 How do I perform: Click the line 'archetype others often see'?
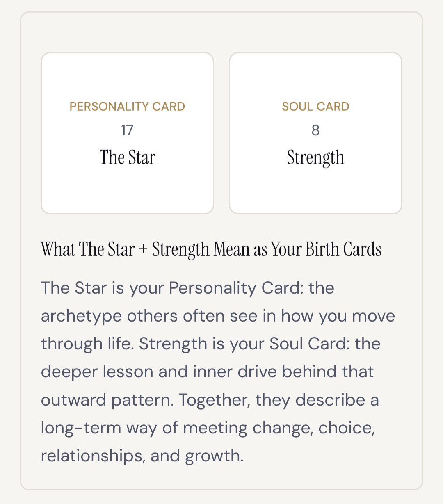tap(218, 316)
